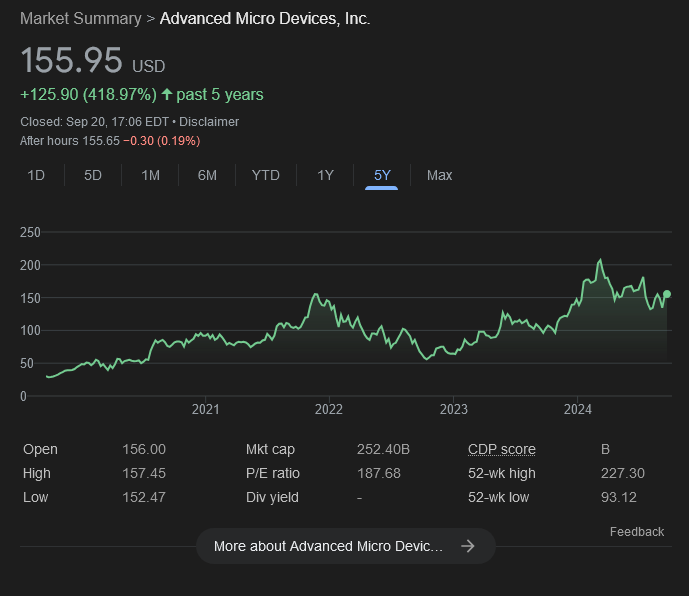Click the P/E ratio value 187.68

379,473
